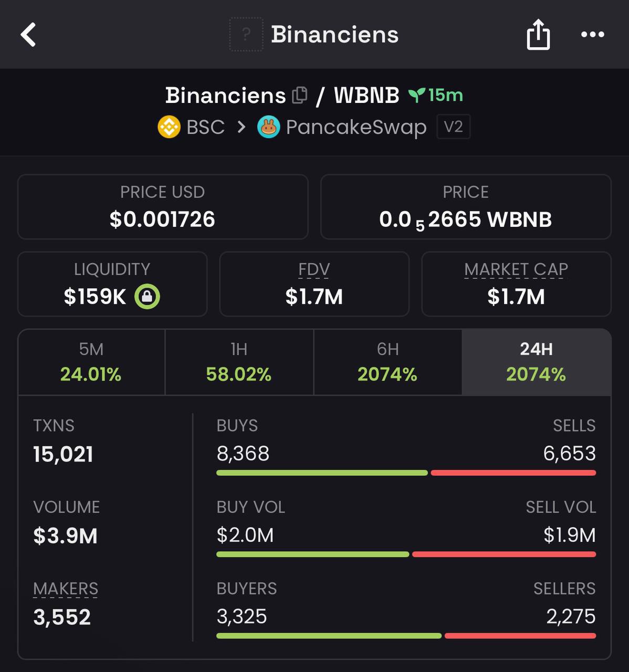The image size is (629, 672).
Task: Open the three-dot more options menu
Action: click(593, 35)
